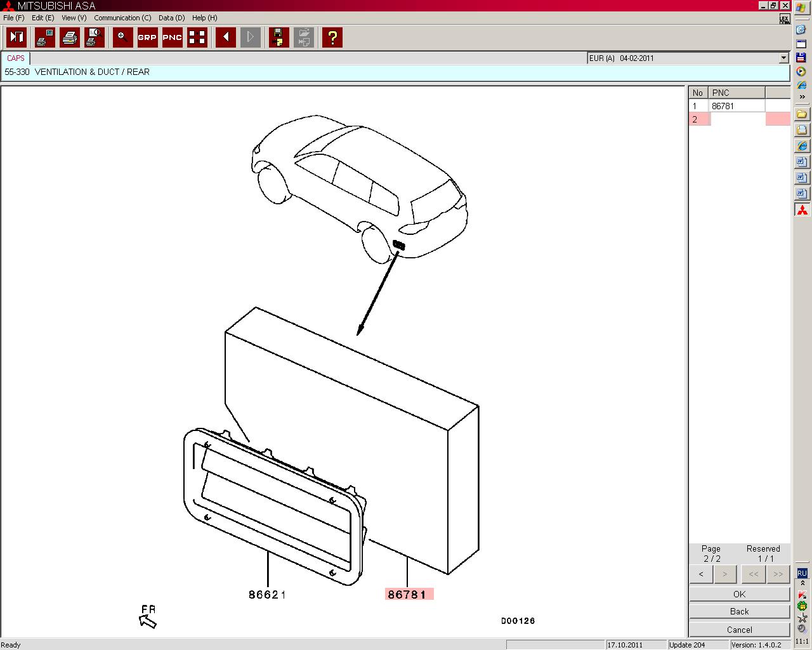Screen dimensions: 812x650
Task: Open the yellow question mark help icon
Action: click(332, 37)
